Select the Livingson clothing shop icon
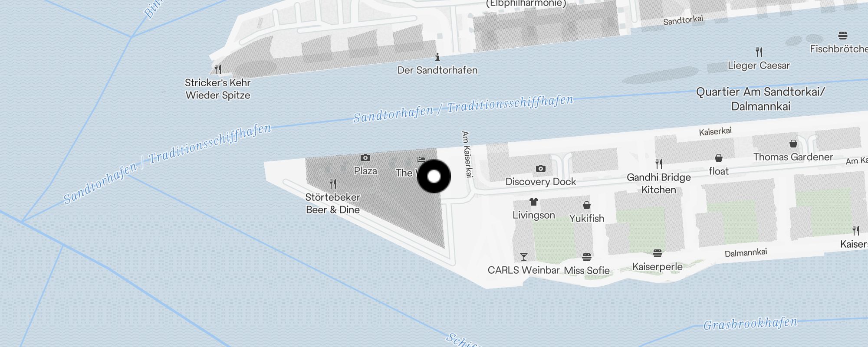The width and height of the screenshot is (868, 347). click(x=534, y=202)
